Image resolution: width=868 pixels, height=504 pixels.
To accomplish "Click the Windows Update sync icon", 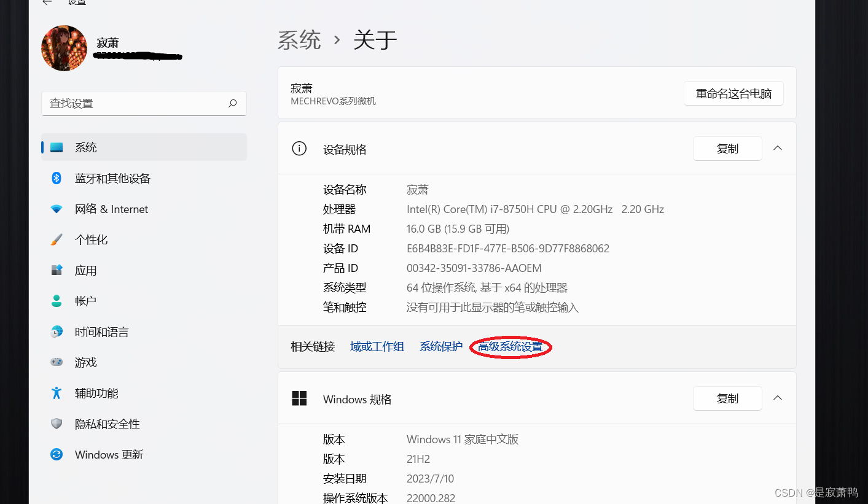I will pos(57,454).
